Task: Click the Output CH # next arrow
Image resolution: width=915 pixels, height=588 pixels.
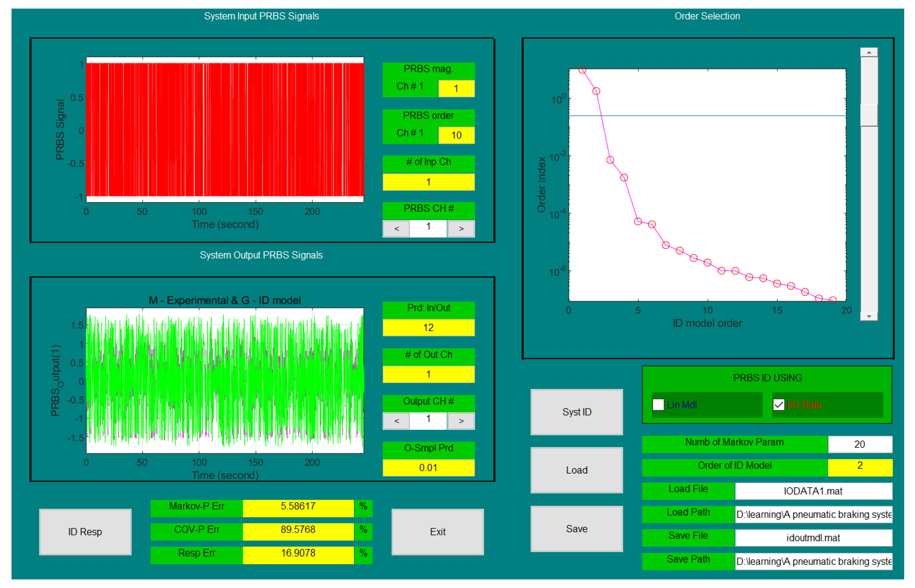Action: tap(461, 421)
